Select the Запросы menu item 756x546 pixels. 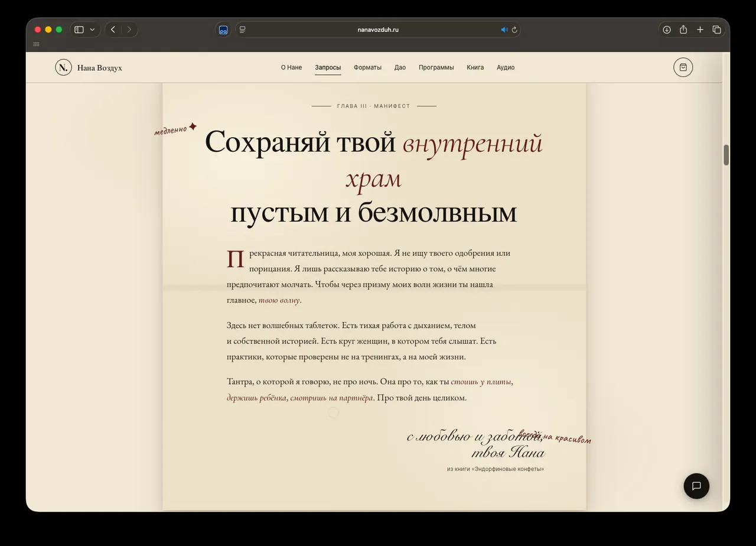pyautogui.click(x=328, y=67)
